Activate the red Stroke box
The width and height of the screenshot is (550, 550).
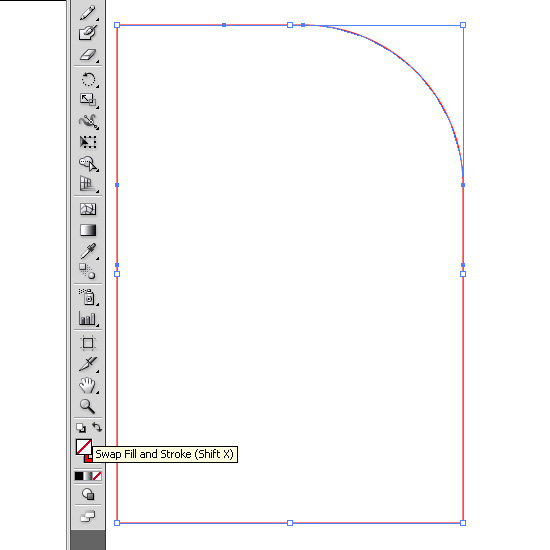[87, 458]
